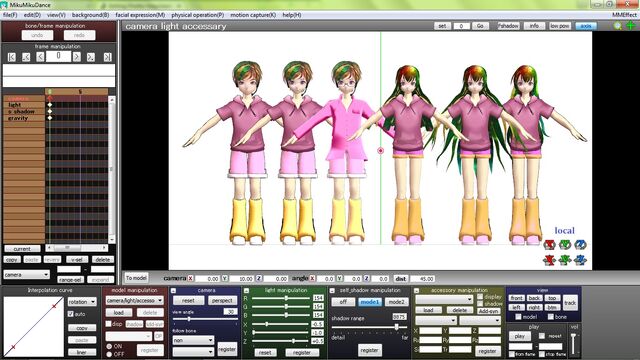The height and width of the screenshot is (360, 640).
Task: Click the green Y-axis rotate icon
Action: tap(565, 244)
